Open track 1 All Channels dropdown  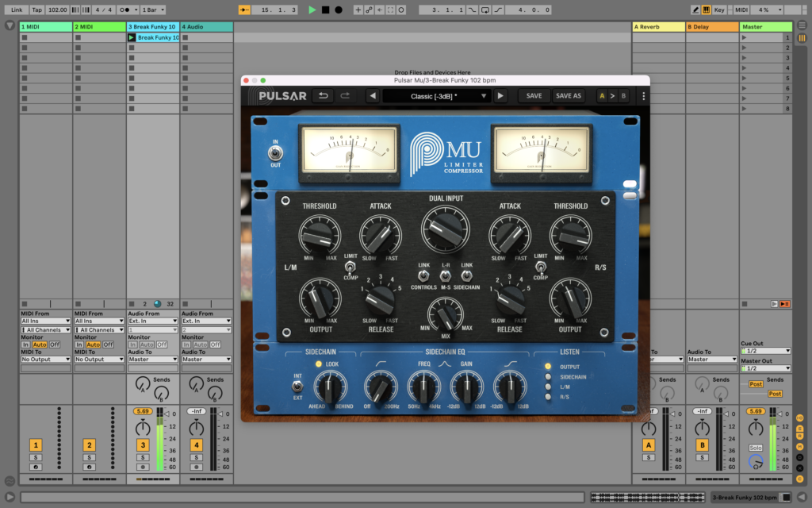coord(45,329)
